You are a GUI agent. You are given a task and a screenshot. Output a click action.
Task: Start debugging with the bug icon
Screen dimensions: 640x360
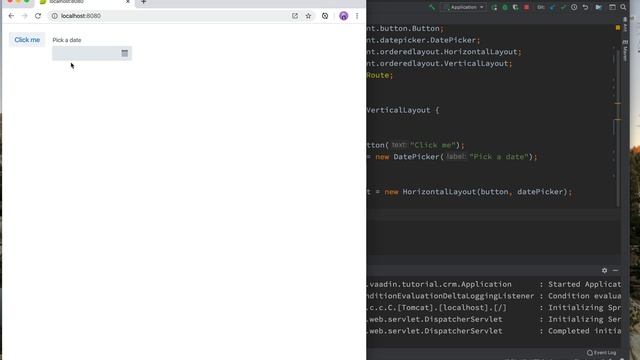tap(505, 7)
